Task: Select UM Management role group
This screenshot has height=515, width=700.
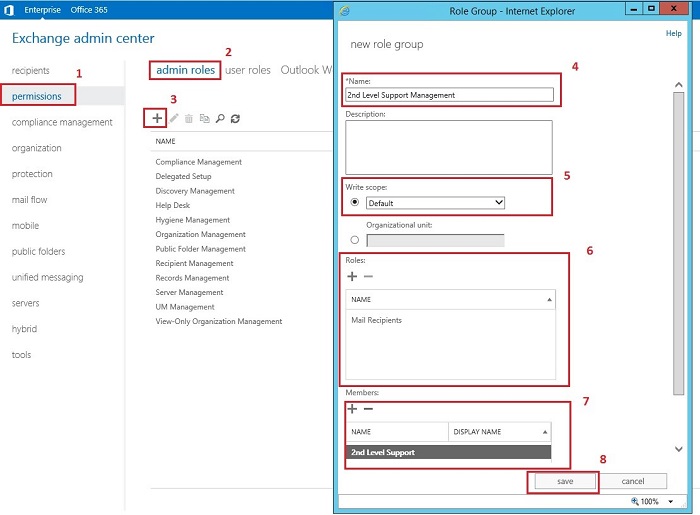Action: tap(185, 307)
